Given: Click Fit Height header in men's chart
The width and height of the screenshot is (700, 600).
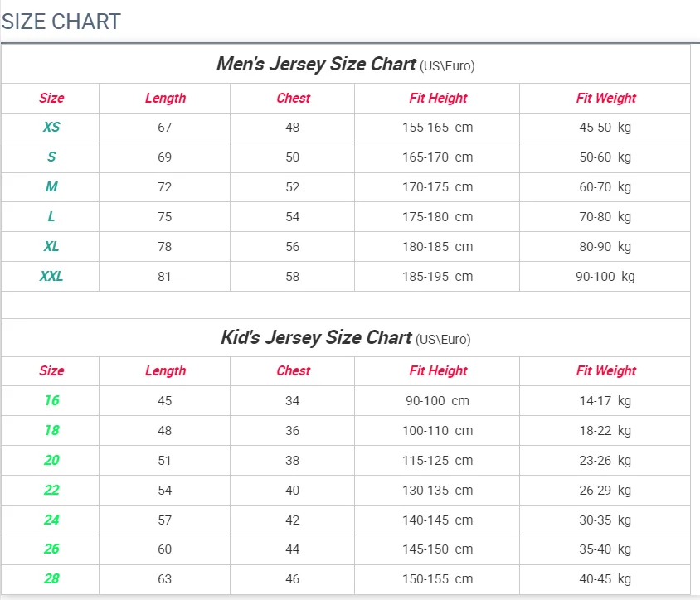Looking at the screenshot, I should (x=438, y=98).
